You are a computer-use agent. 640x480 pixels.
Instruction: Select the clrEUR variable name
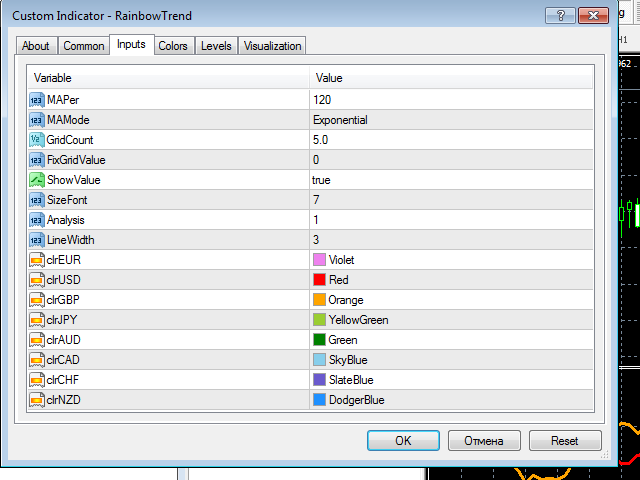pyautogui.click(x=64, y=260)
